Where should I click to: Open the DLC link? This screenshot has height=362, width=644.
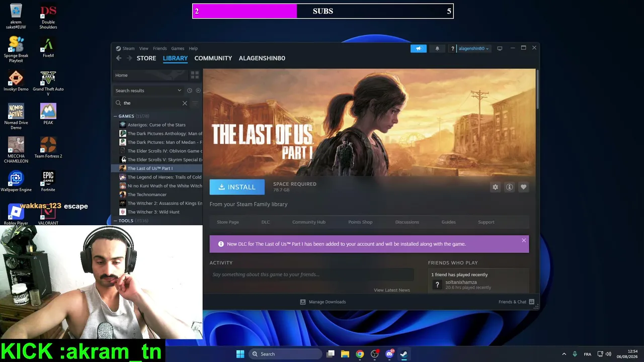(266, 222)
